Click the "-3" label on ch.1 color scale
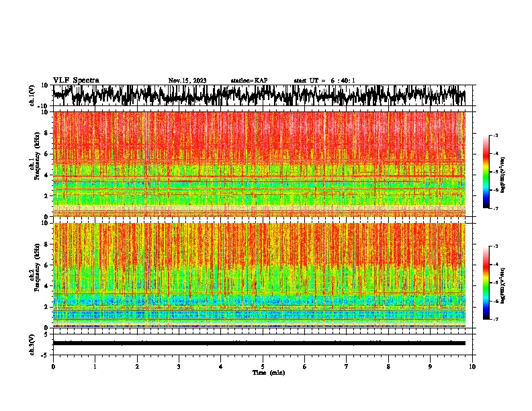Image resolution: width=532 pixels, height=411 pixels. [x=495, y=136]
